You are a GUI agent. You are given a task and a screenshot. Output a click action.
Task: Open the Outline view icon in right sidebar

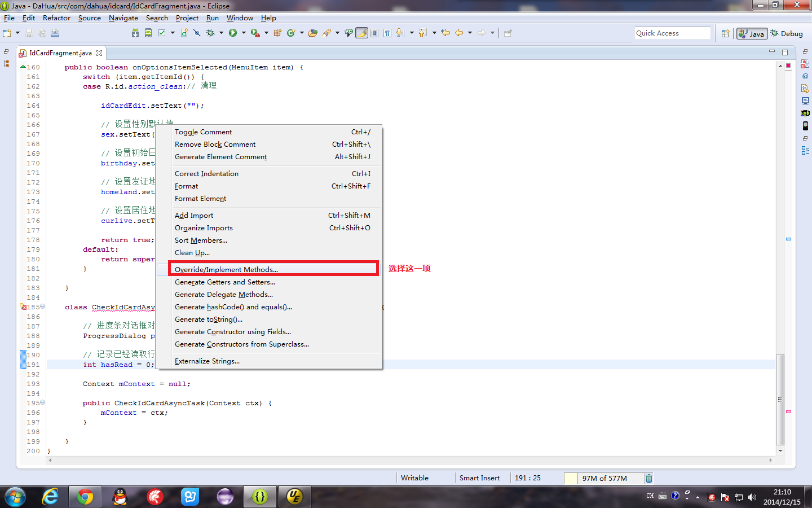805,151
